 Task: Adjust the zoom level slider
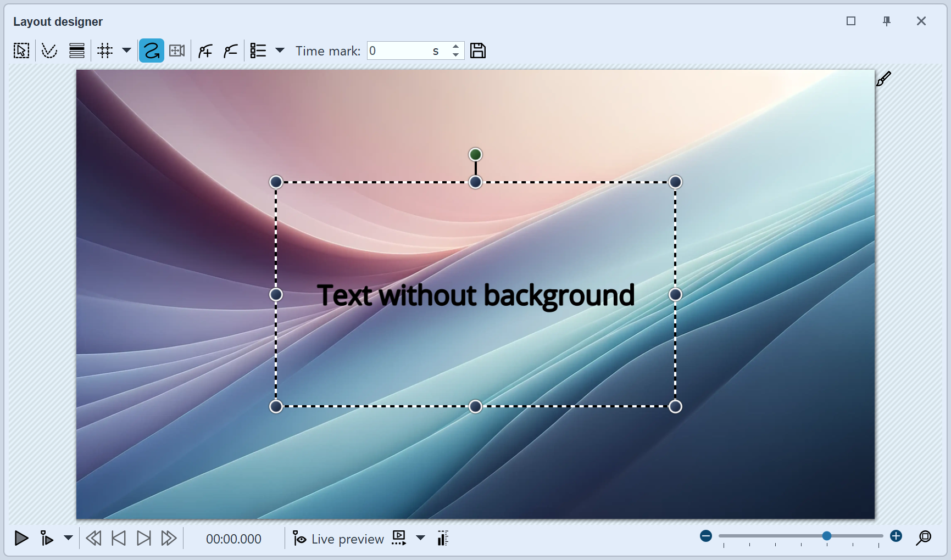click(827, 536)
